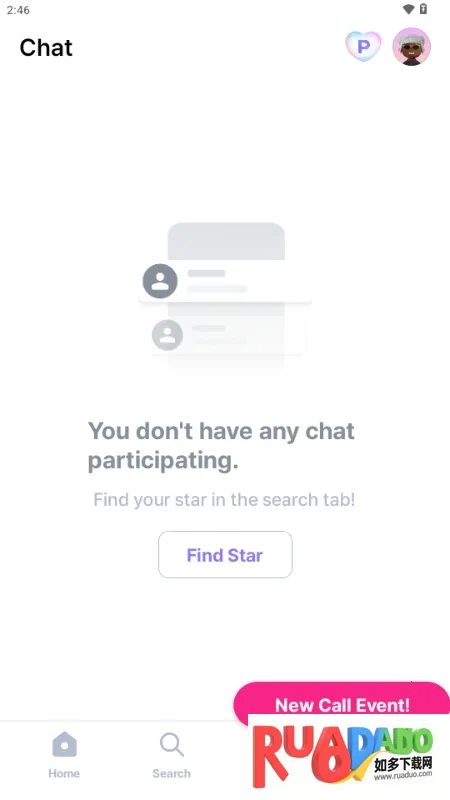Click the "You don't have any chat" heading
The height and width of the screenshot is (800, 450).
click(x=221, y=431)
